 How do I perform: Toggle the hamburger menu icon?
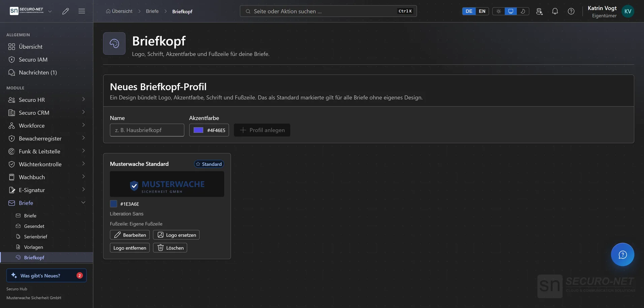tap(82, 11)
